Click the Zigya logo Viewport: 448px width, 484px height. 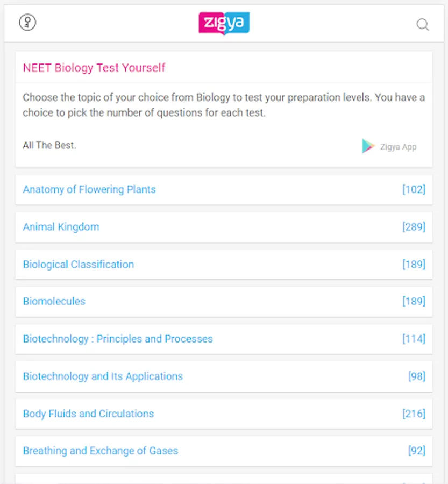point(224,24)
